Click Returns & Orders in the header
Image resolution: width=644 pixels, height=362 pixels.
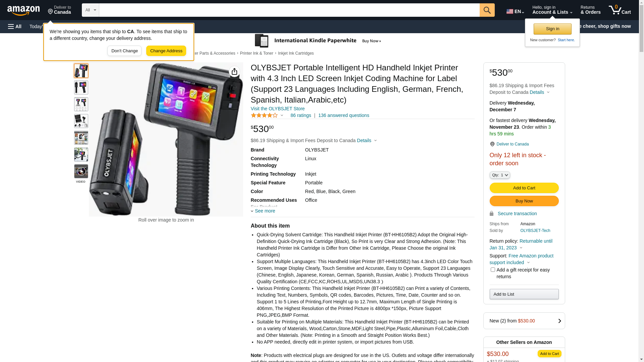point(591,10)
